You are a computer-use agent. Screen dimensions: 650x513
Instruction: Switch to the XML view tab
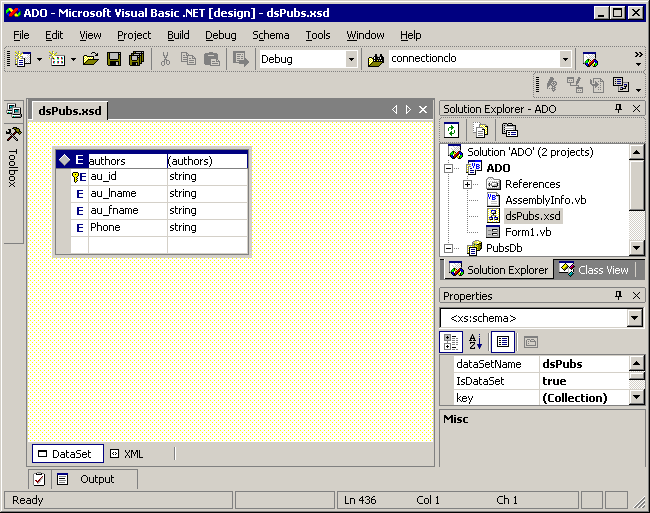click(x=127, y=454)
